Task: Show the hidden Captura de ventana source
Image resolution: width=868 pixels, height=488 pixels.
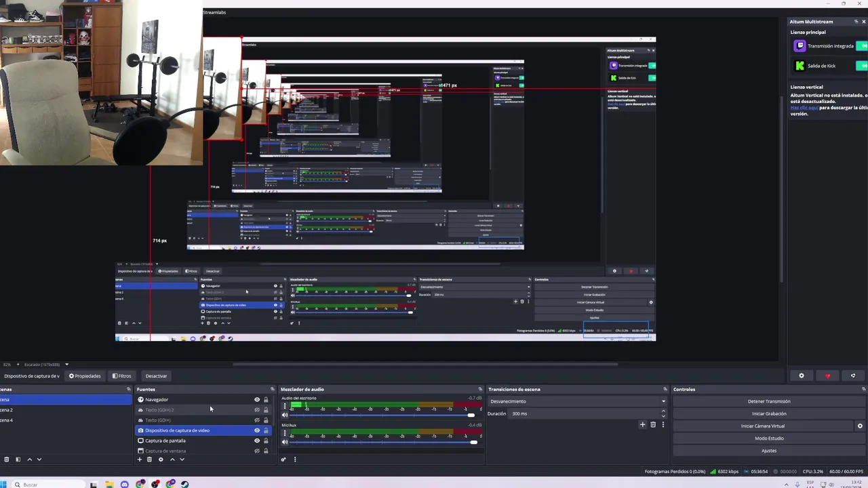Action: (257, 451)
